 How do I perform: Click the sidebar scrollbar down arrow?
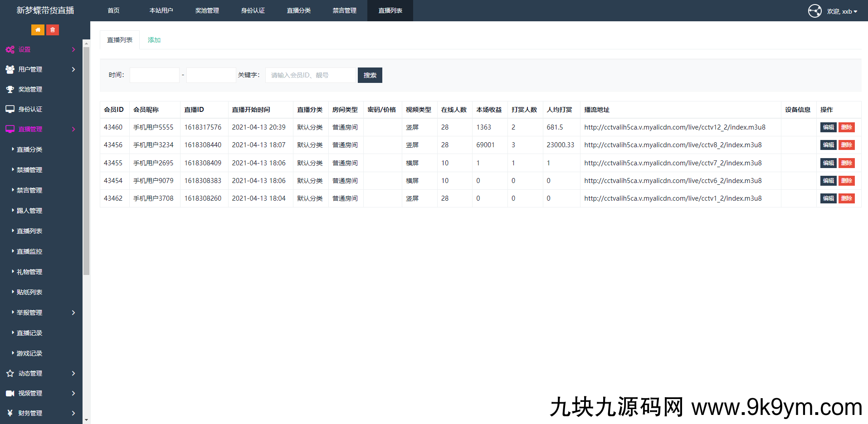tap(86, 420)
